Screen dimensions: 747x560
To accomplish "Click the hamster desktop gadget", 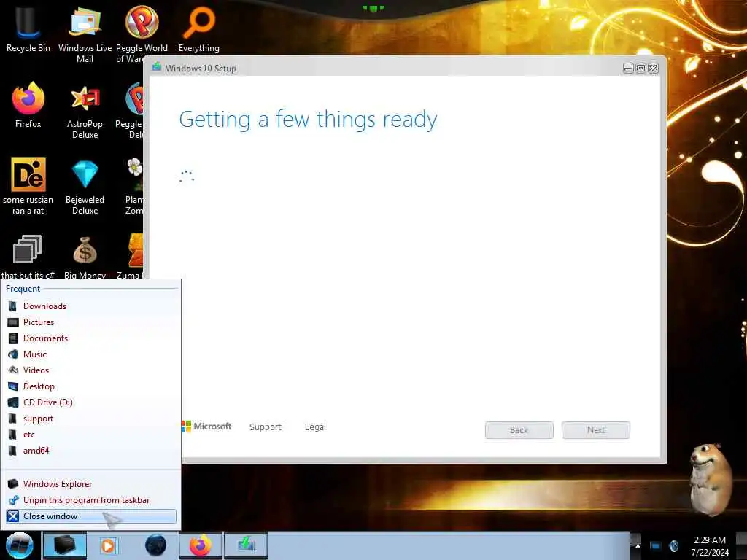I will coord(711,480).
